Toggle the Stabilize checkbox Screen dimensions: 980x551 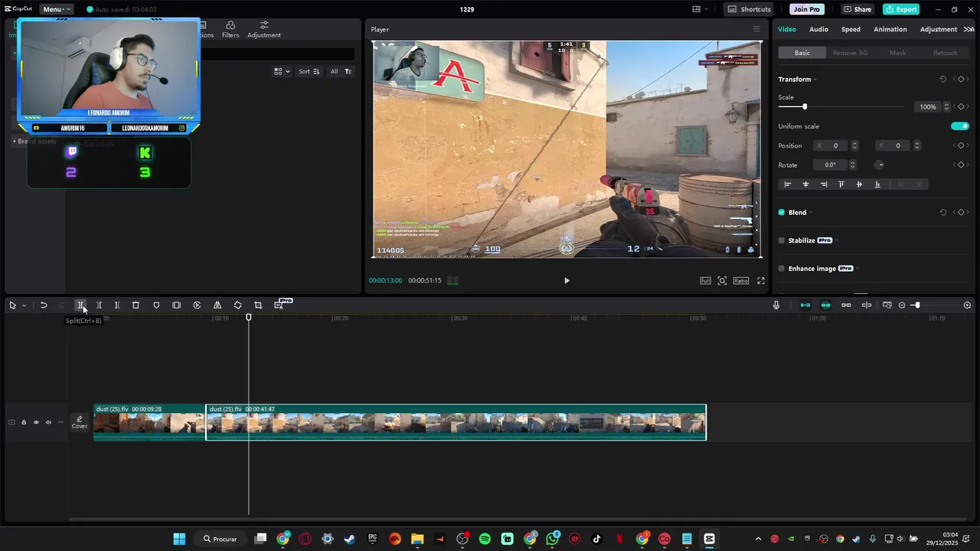[782, 240]
